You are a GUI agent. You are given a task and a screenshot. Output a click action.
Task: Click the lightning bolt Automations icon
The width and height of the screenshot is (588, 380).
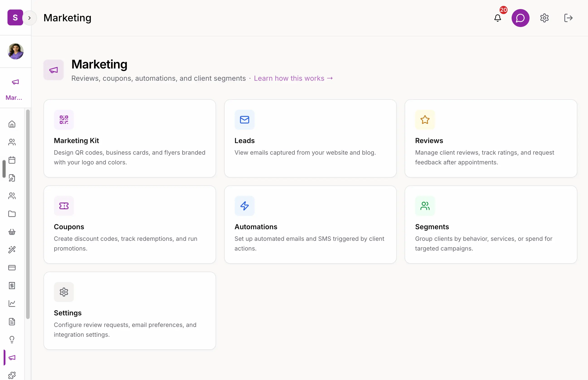click(x=244, y=206)
